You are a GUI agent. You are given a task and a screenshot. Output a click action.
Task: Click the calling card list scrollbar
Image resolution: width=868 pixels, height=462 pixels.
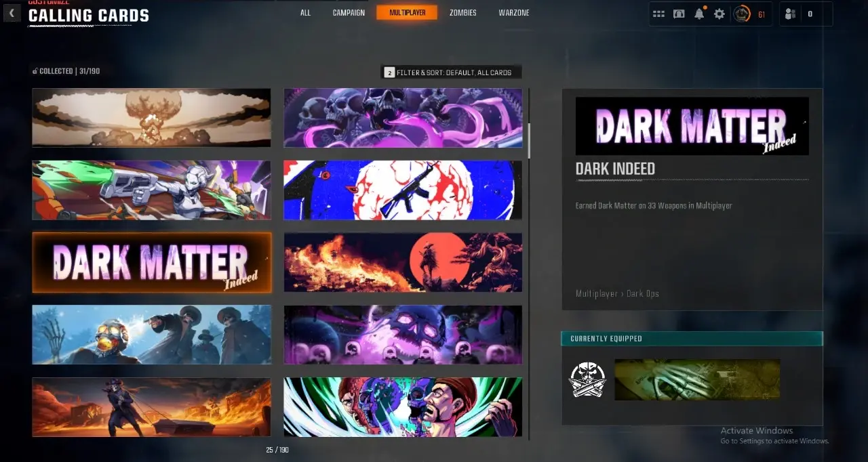[x=529, y=141]
